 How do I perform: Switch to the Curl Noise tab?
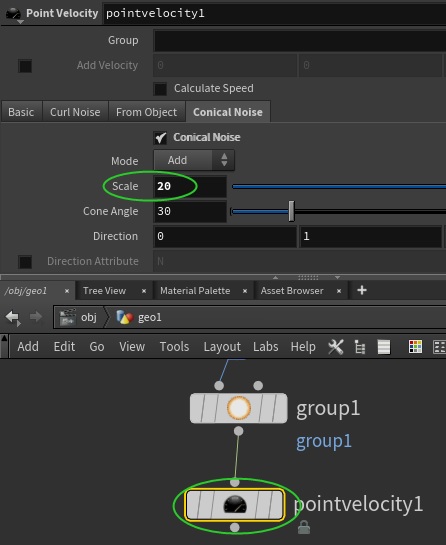75,112
